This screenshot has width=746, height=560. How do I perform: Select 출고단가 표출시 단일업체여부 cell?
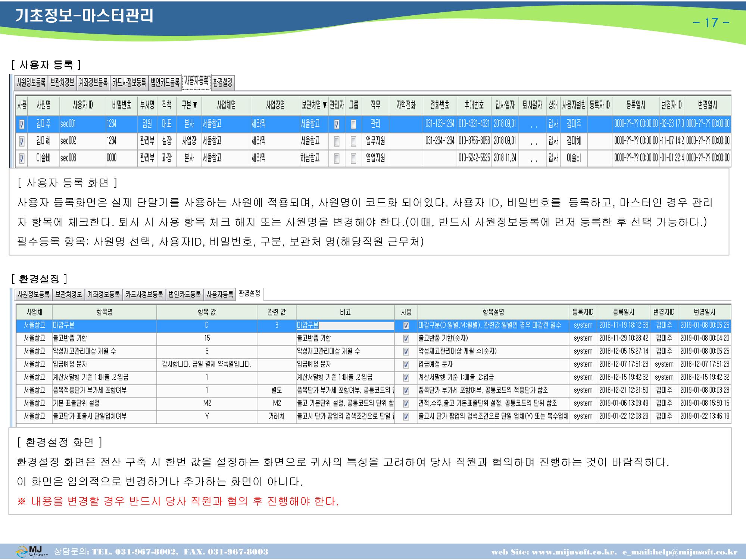point(104,416)
